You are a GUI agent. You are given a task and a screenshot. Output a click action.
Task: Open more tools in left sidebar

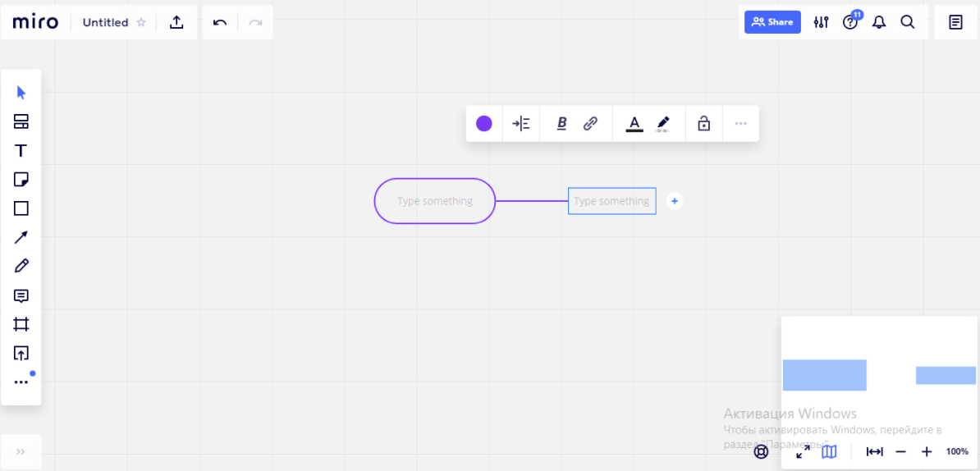(21, 382)
